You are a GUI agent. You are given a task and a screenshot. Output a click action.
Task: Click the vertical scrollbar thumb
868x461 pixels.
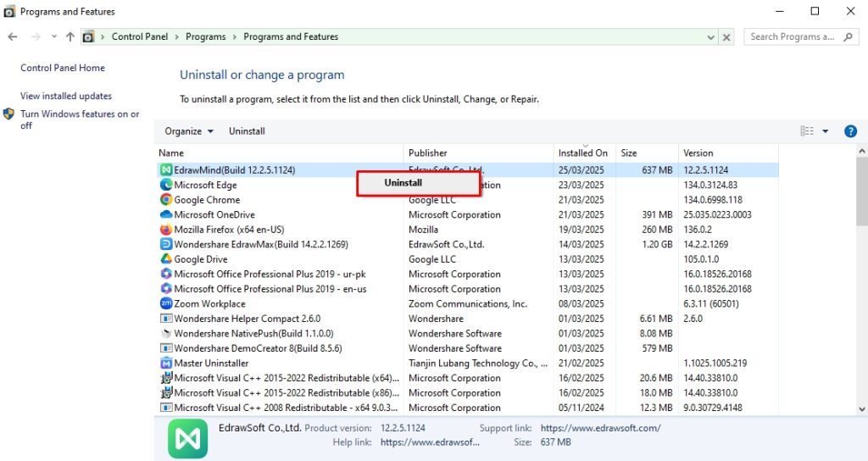862,192
